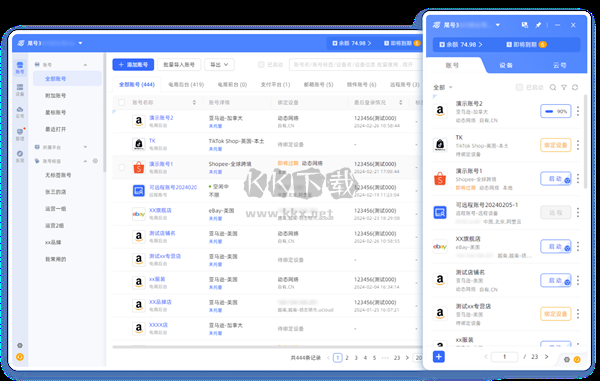This screenshot has width=600, height=381.
Task: Click the TikTok icon of TK row in main table
Action: pos(139,144)
